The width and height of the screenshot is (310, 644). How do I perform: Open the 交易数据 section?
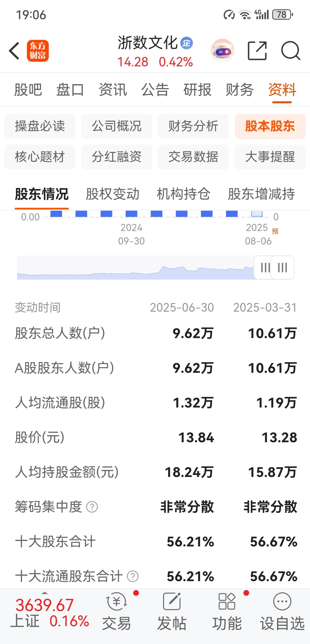click(193, 157)
